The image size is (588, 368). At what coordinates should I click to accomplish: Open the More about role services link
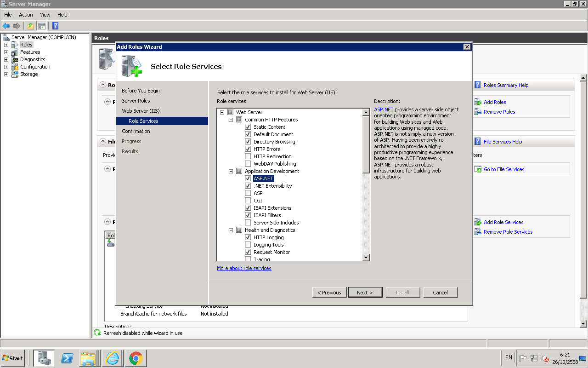coord(244,268)
